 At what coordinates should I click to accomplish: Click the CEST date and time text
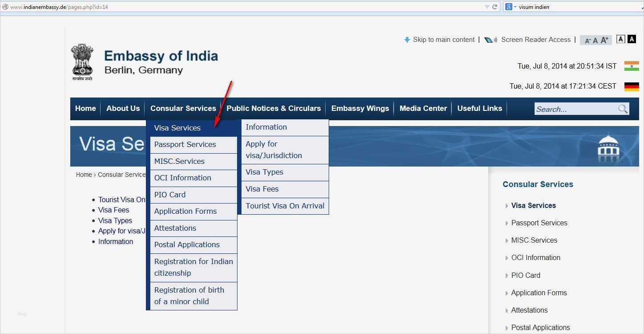[x=563, y=86]
